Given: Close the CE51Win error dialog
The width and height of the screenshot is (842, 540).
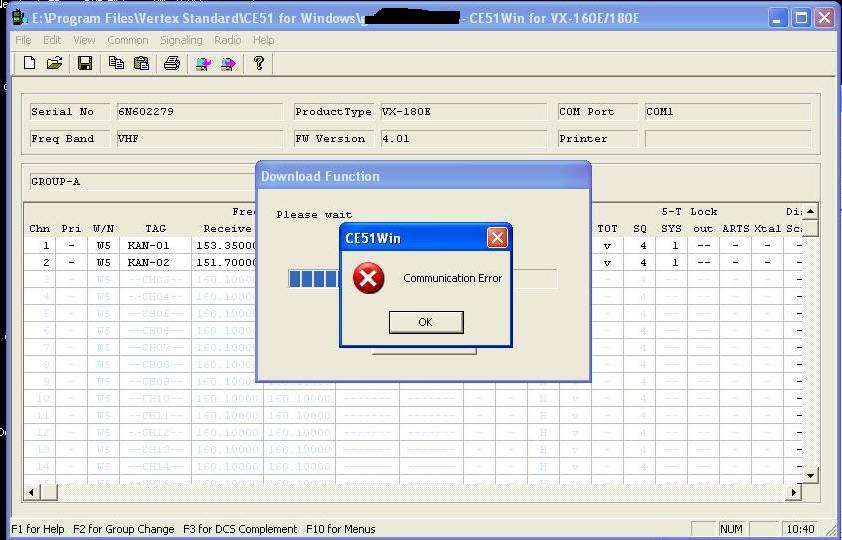Looking at the screenshot, I should coord(497,237).
